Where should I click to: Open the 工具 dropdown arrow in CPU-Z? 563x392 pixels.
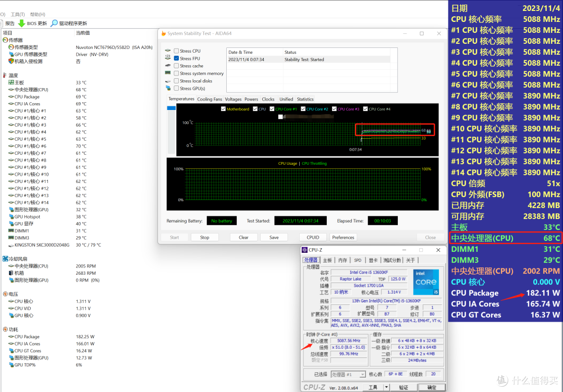pos(386,387)
